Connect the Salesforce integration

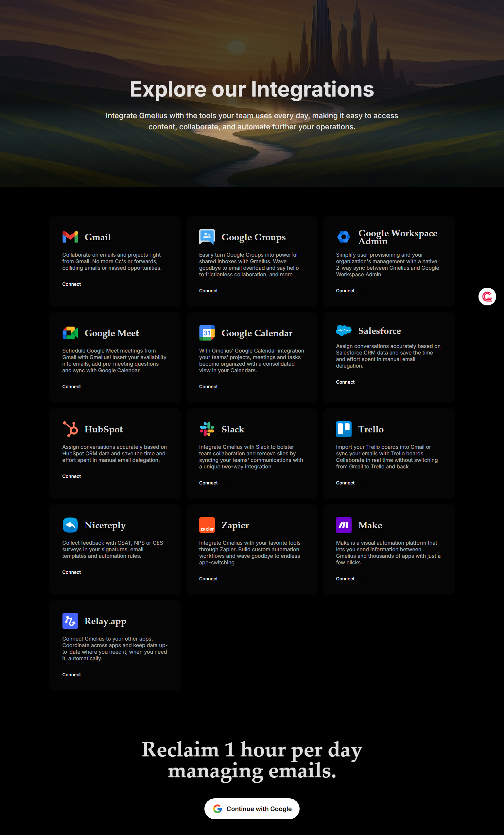pos(345,382)
